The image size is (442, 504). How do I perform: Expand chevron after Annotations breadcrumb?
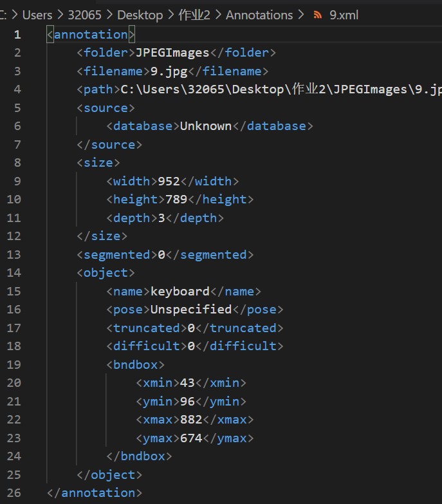click(300, 15)
